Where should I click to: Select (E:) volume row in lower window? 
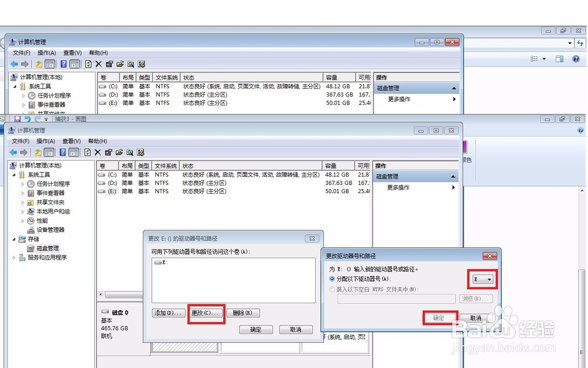point(234,191)
